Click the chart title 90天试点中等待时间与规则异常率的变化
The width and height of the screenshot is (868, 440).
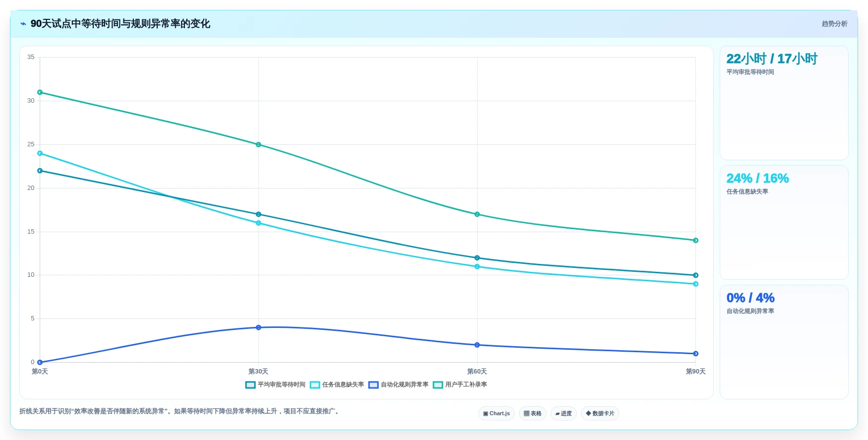point(121,24)
